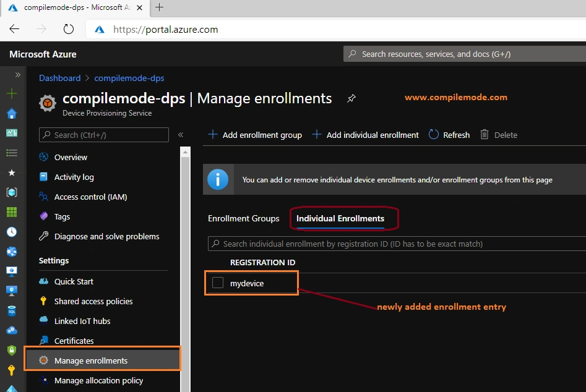Click the green Create a resource plus icon
This screenshot has height=392, width=586.
[12, 93]
